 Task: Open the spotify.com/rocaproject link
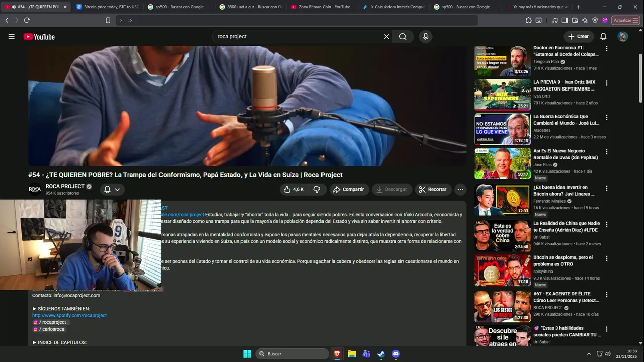(69, 315)
